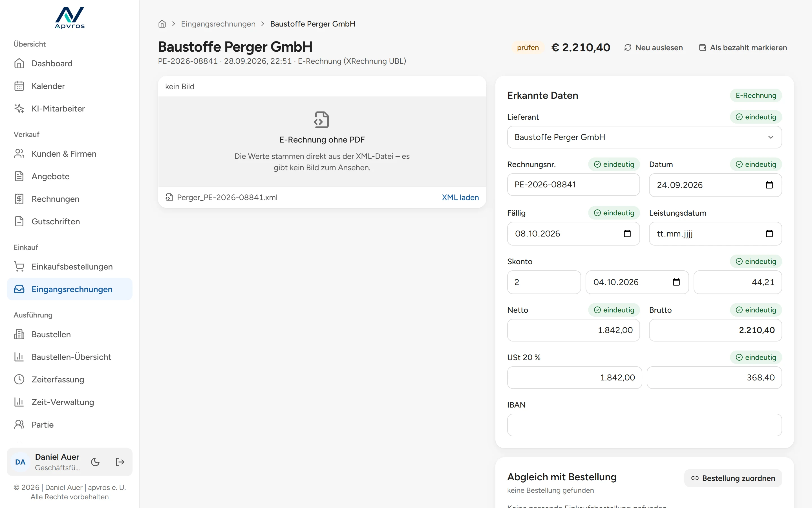Open Partie in sidebar

click(x=70, y=425)
